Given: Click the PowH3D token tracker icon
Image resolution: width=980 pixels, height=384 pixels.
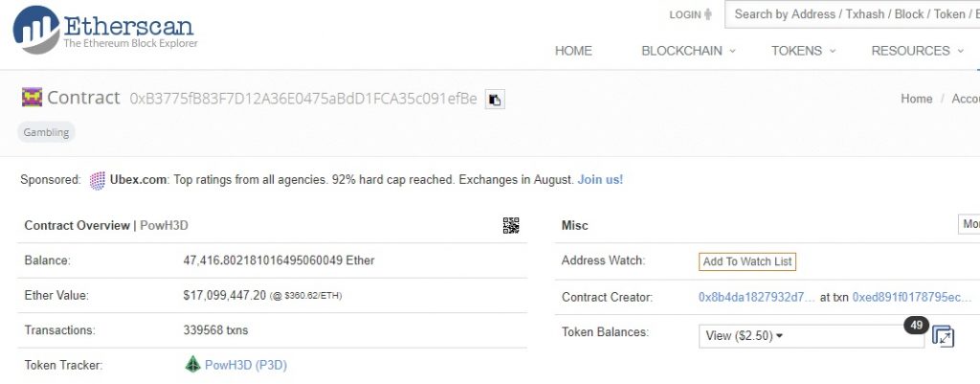Looking at the screenshot, I should click(192, 364).
